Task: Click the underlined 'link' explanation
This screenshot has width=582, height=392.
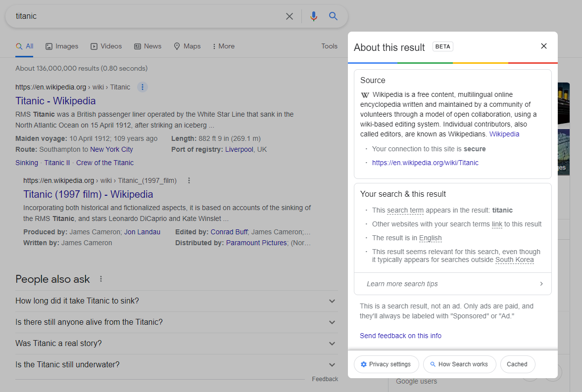Action: coord(497,224)
